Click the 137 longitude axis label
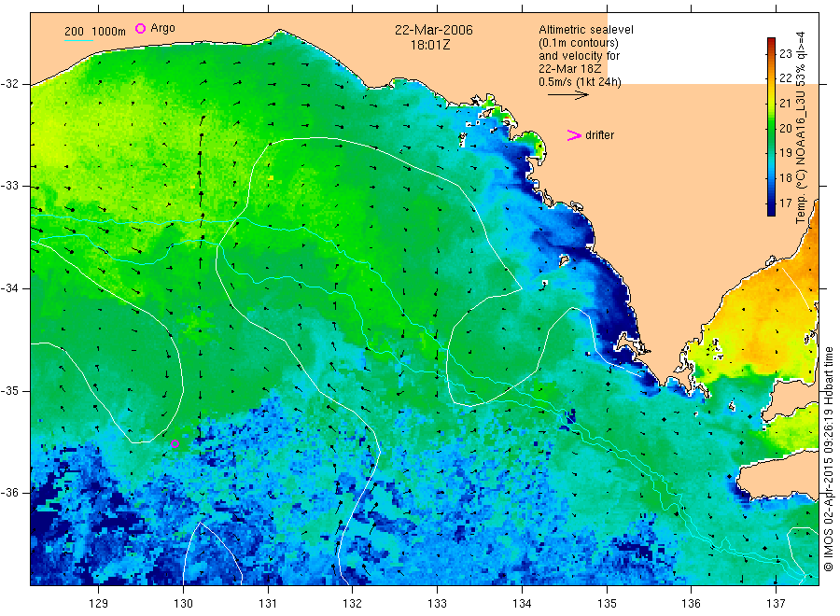Image resolution: width=840 pixels, height=616 pixels. (776, 604)
